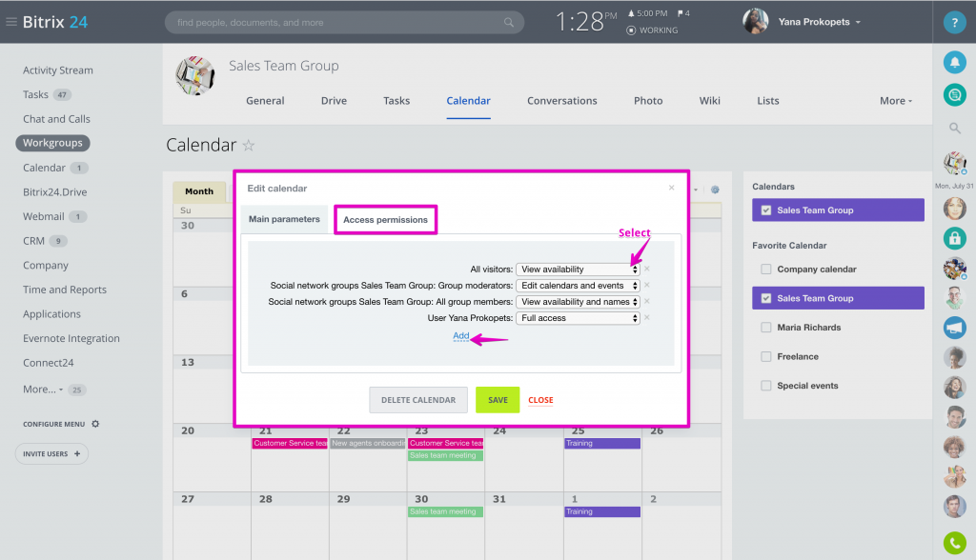Open the General tab of the group
Image resolution: width=976 pixels, height=560 pixels.
[265, 101]
